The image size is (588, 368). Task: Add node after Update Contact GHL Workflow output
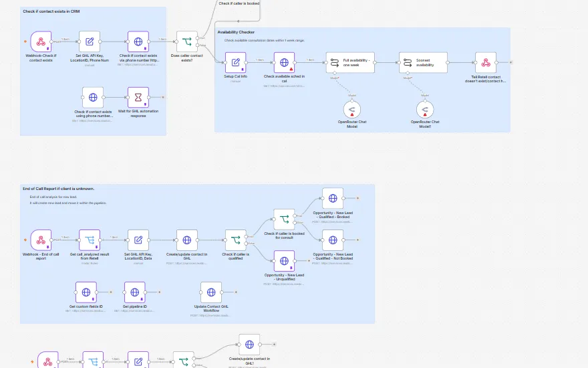tap(236, 292)
